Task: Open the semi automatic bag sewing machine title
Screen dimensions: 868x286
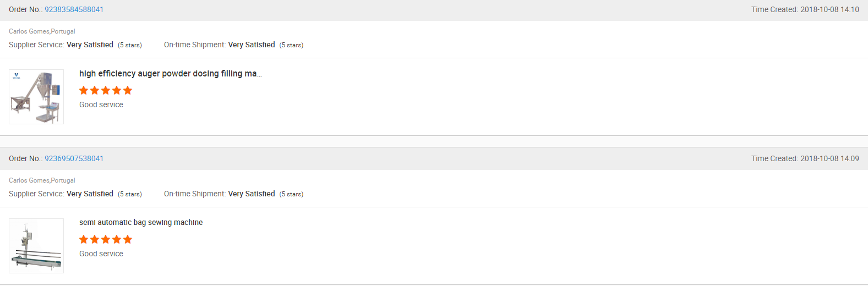Action: 141,223
